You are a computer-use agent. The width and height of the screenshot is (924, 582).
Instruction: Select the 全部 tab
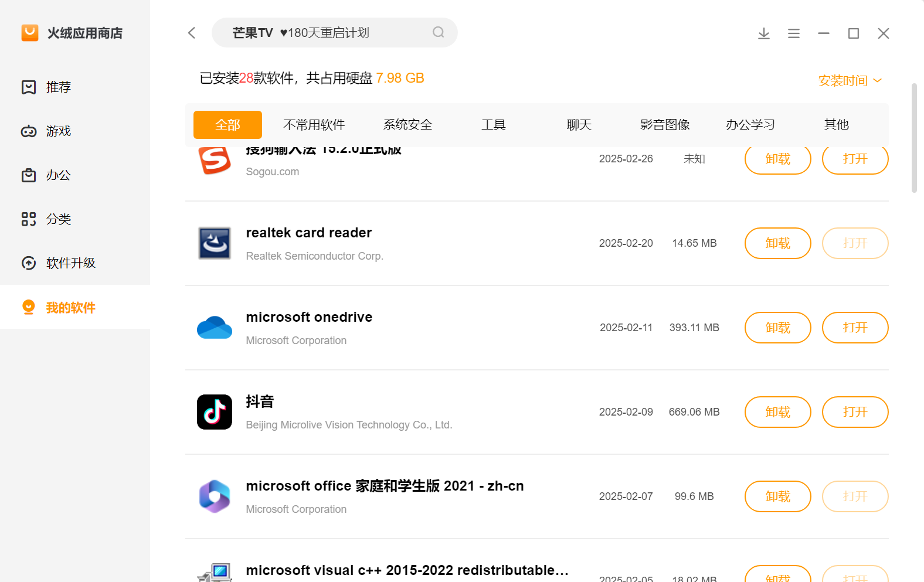click(227, 125)
